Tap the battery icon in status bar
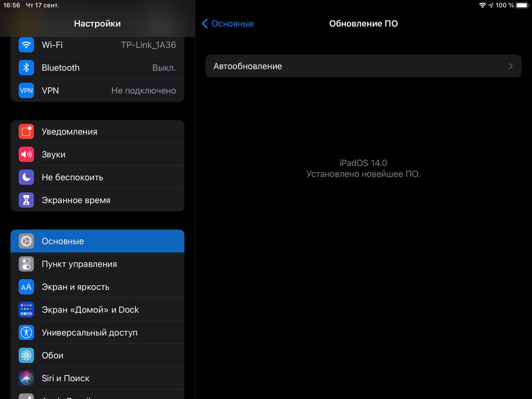Screen dimensions: 532x399 coord(522,5)
